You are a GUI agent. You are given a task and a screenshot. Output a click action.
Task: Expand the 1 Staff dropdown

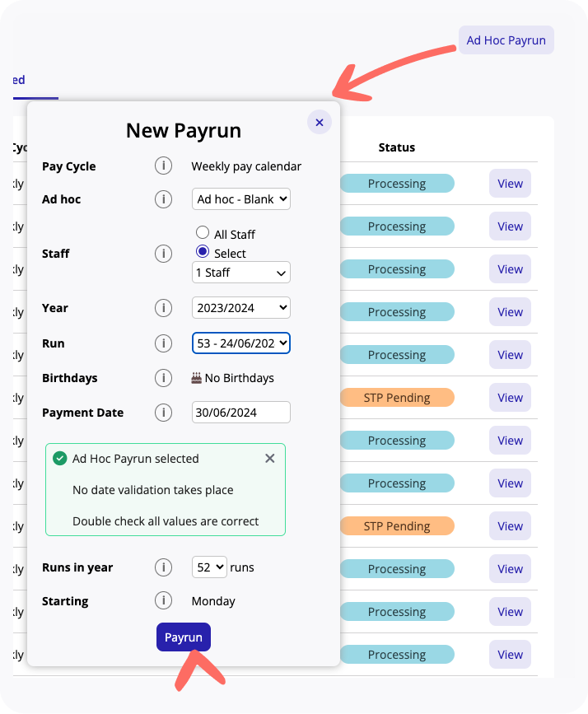(241, 273)
